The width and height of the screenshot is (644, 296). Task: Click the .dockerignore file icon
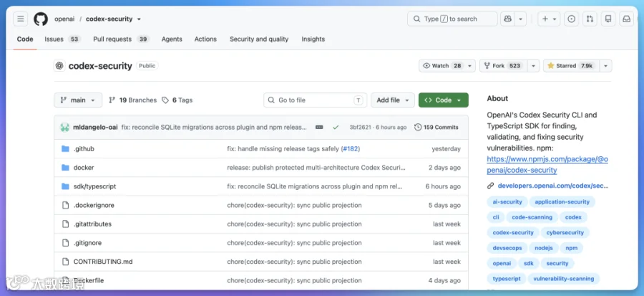coord(65,205)
